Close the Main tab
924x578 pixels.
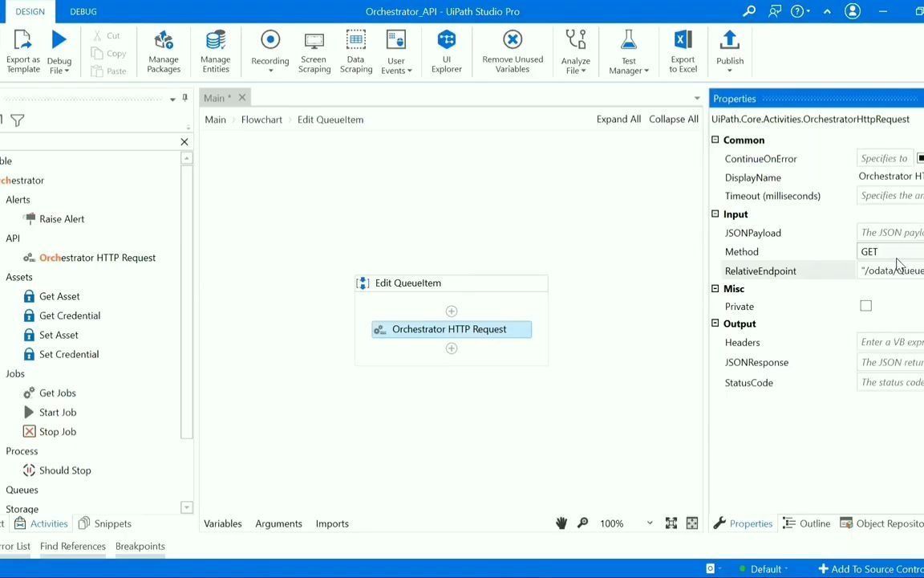pyautogui.click(x=241, y=97)
